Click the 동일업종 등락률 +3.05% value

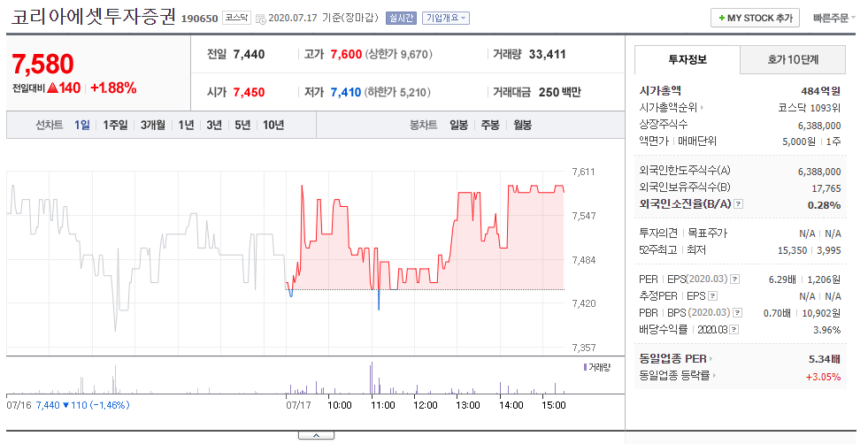click(x=823, y=377)
